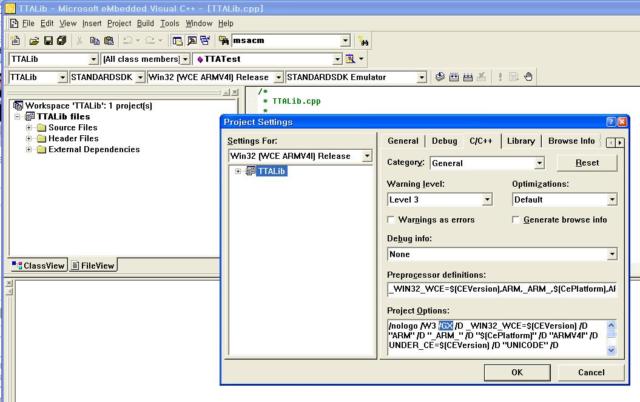The width and height of the screenshot is (640, 402).
Task: Click the Copy icon in the toolbar
Action: [x=95, y=40]
